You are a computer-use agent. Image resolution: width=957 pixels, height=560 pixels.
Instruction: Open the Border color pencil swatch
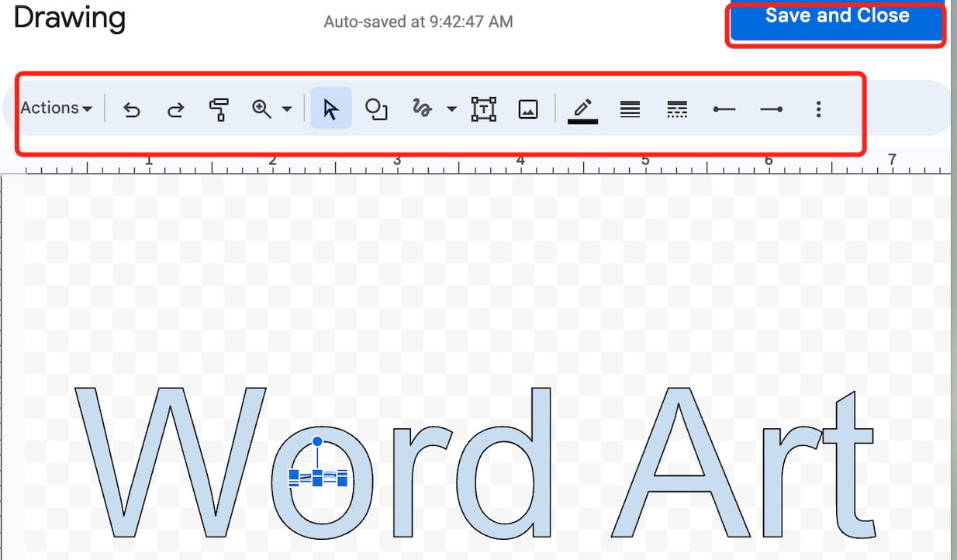click(583, 109)
